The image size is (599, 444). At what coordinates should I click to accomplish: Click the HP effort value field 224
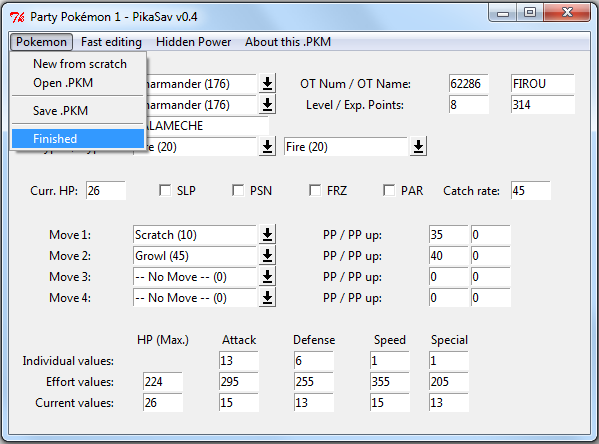point(163,382)
